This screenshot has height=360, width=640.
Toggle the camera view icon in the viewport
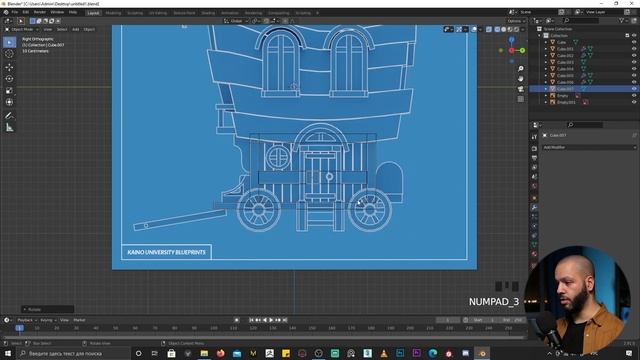(x=520, y=89)
